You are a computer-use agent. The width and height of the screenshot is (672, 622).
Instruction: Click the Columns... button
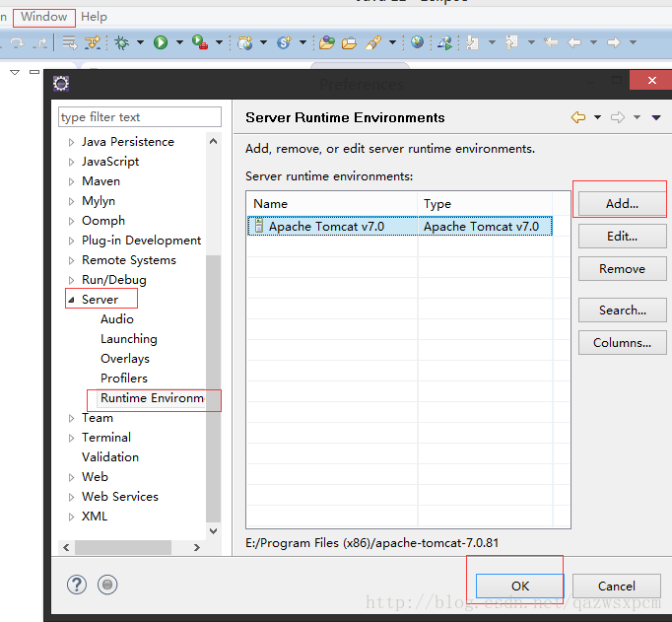click(x=623, y=342)
